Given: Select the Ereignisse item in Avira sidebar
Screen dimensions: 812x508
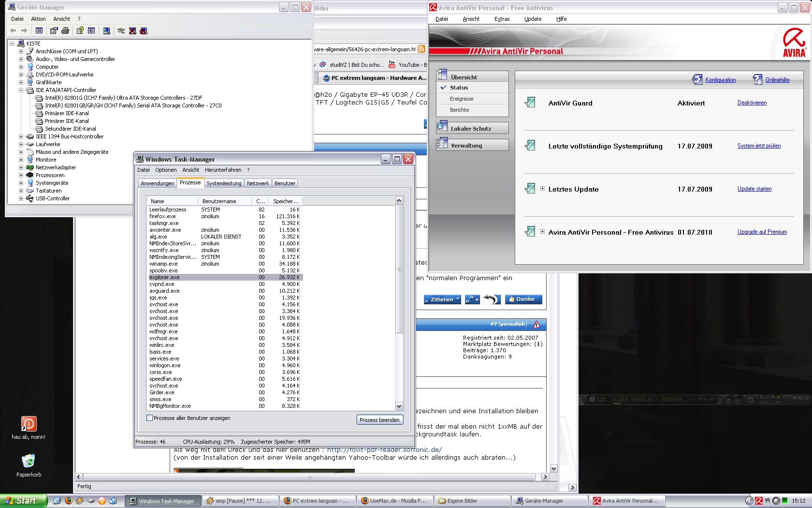Looking at the screenshot, I should pos(462,99).
